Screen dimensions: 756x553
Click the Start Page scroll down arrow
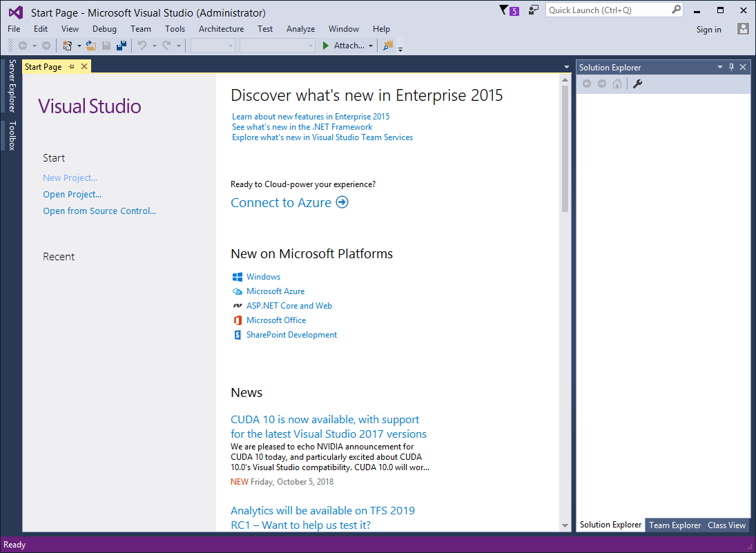coord(565,525)
